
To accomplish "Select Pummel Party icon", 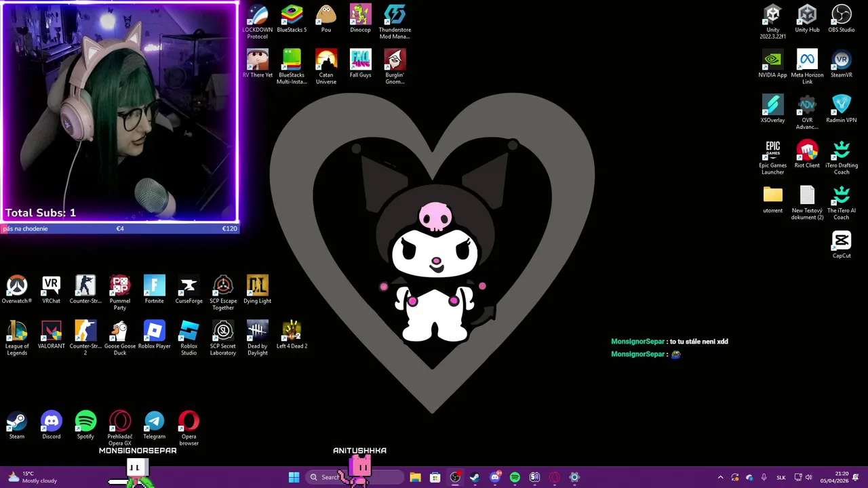I will click(120, 293).
